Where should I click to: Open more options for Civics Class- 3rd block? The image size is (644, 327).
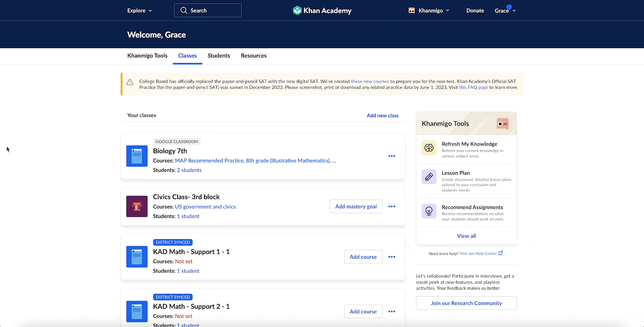tap(392, 206)
